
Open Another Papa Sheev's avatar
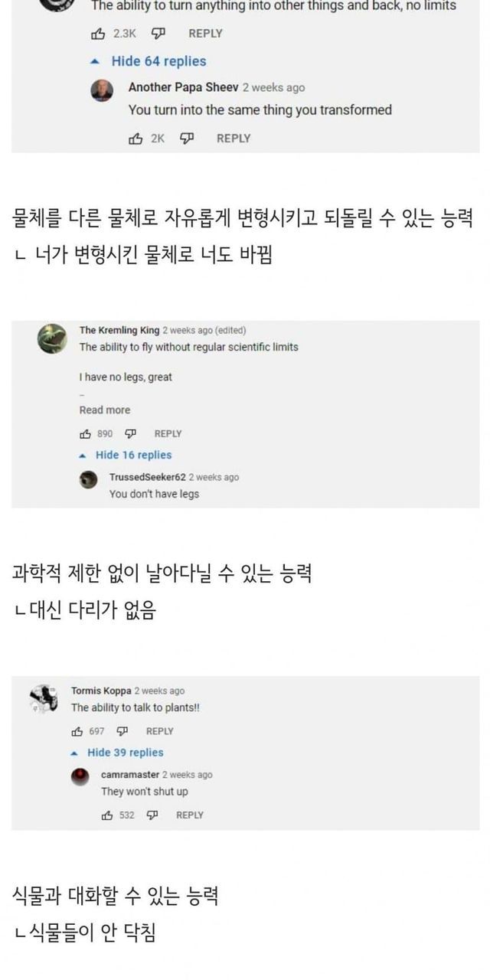tap(102, 90)
